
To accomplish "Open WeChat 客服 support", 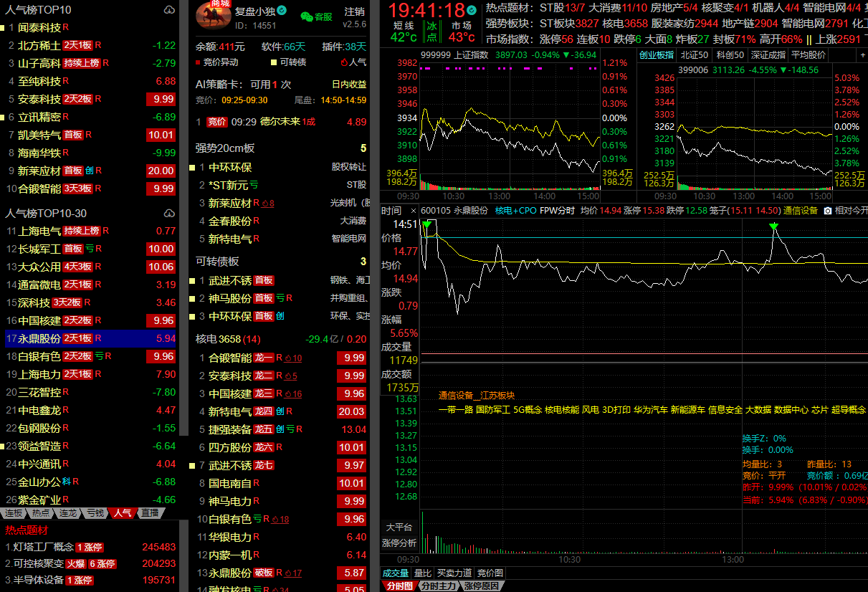I will point(316,16).
